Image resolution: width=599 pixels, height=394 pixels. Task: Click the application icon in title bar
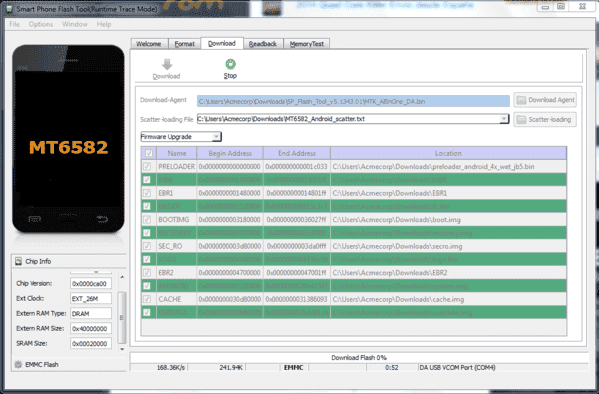pos(9,8)
